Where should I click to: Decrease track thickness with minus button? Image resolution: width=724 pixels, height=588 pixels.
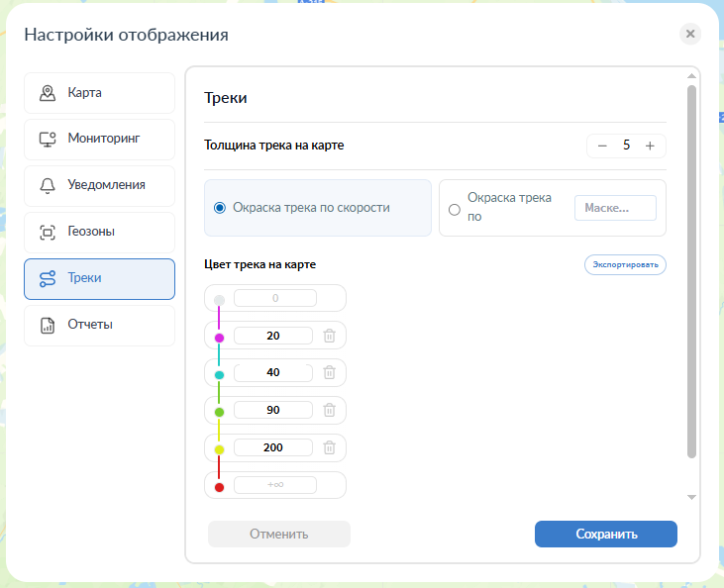click(x=602, y=146)
